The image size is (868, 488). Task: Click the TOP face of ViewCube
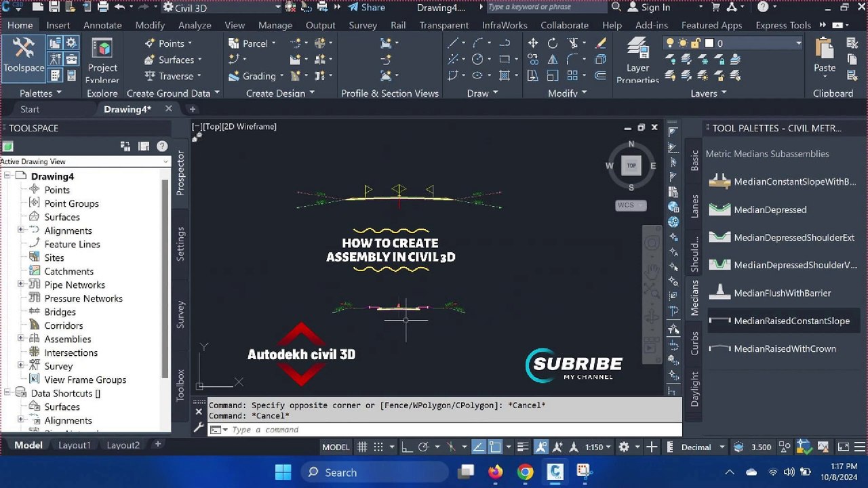(631, 165)
